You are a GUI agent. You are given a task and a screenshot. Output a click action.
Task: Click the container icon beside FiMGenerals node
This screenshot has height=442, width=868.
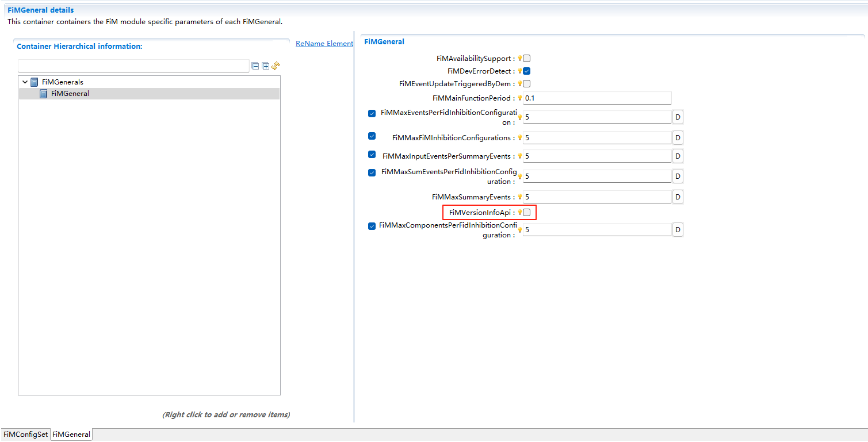click(33, 82)
